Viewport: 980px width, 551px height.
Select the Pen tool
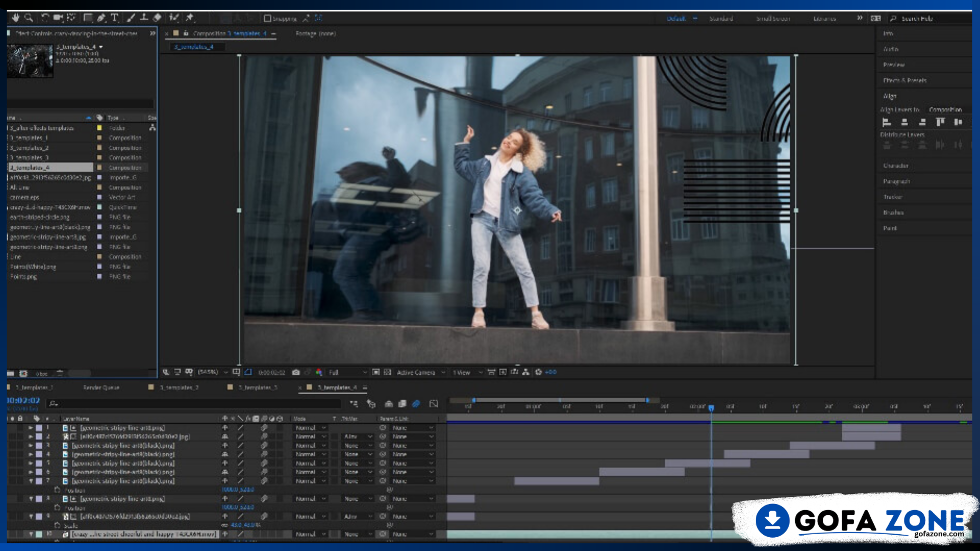(x=101, y=18)
